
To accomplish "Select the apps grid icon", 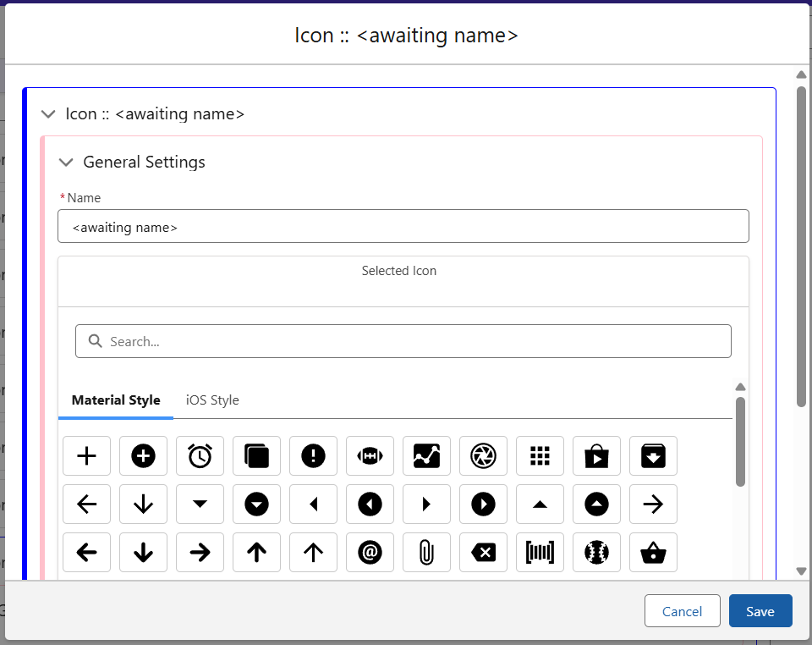I will click(x=540, y=456).
